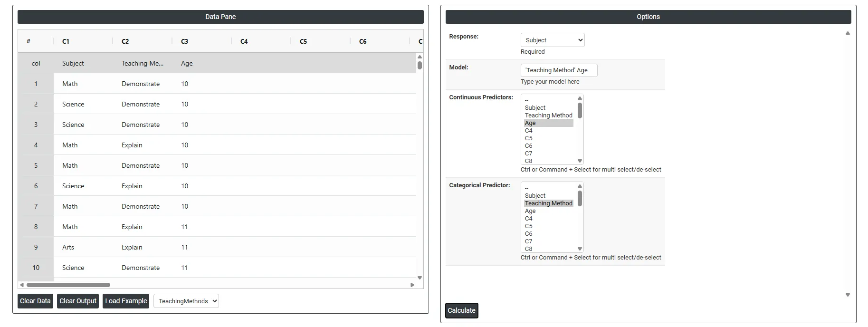Screen dimensions: 868x327
Task: Click the Data Pane title bar
Action: click(x=220, y=17)
